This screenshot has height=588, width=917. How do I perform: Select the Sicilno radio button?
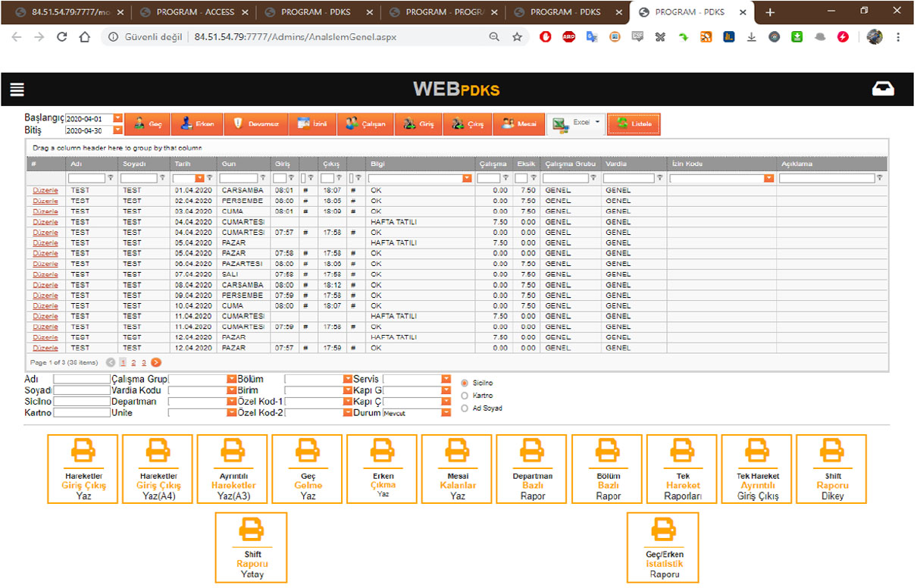coord(465,383)
